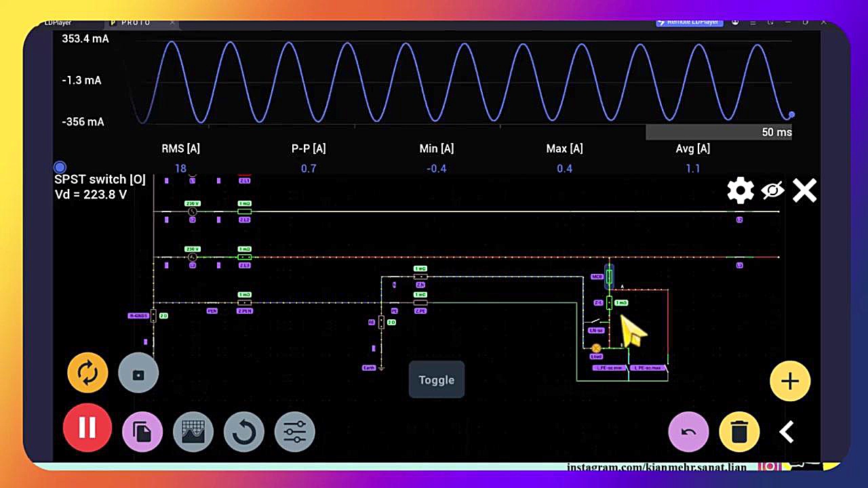868x488 pixels.
Task: Click the Vd = 223.8 V readout
Action: tap(91, 195)
